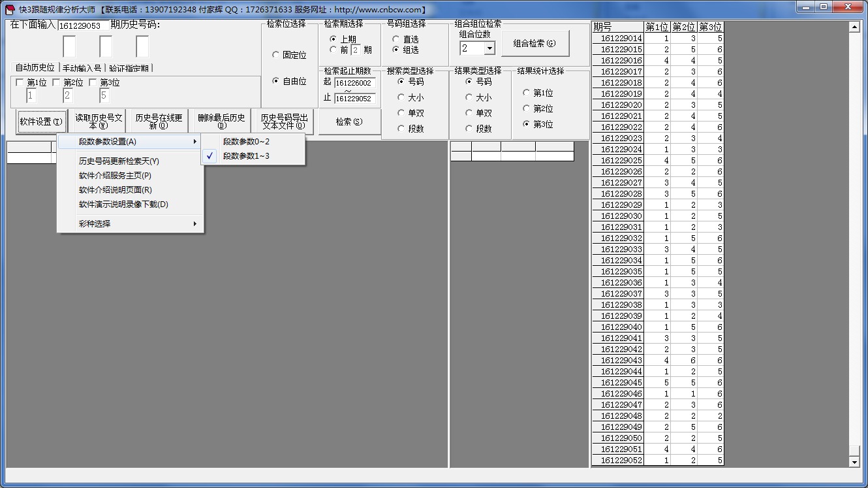The height and width of the screenshot is (488, 868).
Task: Click scrollbar up arrow in history list
Action: tap(854, 27)
